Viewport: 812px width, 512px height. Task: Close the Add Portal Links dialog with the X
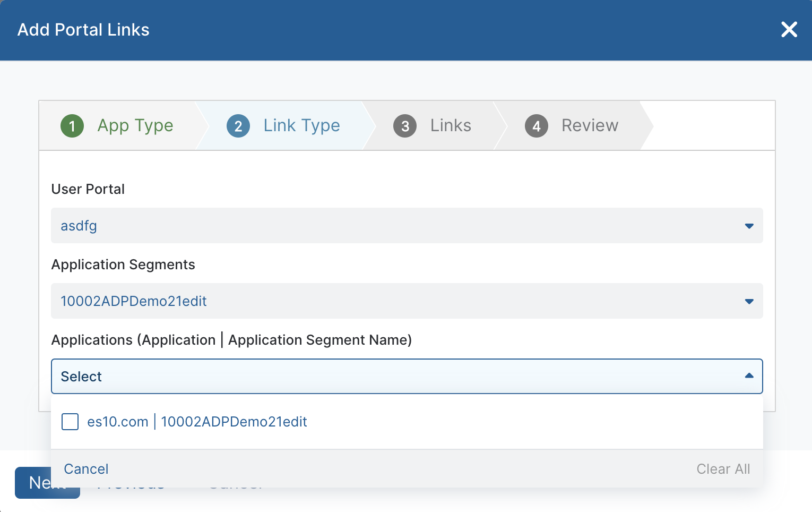point(789,30)
